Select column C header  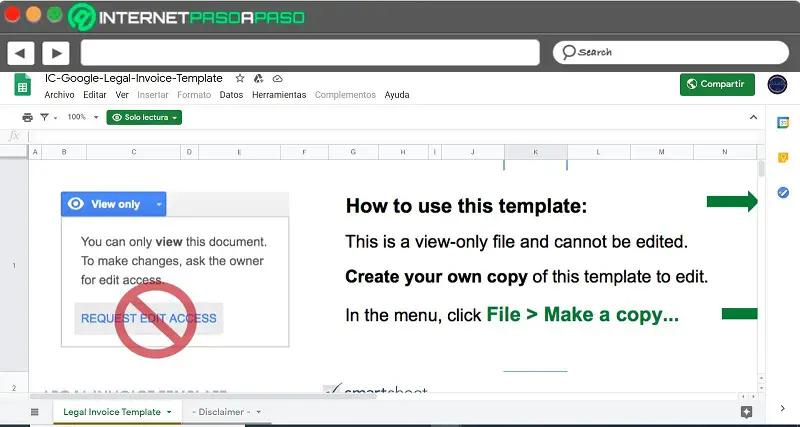(134, 152)
